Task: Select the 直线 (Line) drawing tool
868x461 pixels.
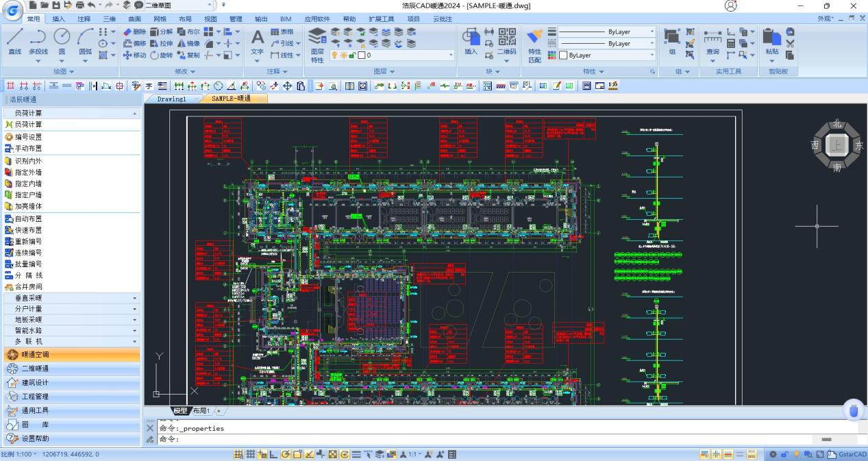Action: point(14,41)
